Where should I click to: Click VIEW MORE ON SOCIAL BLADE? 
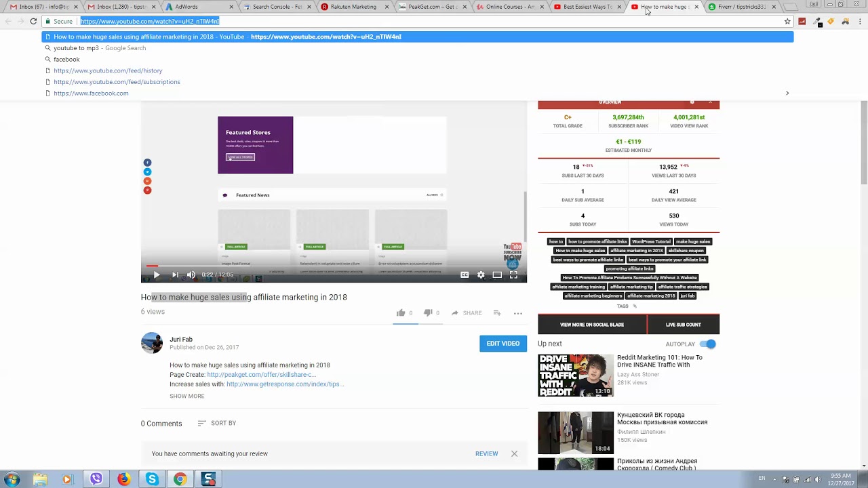point(592,325)
